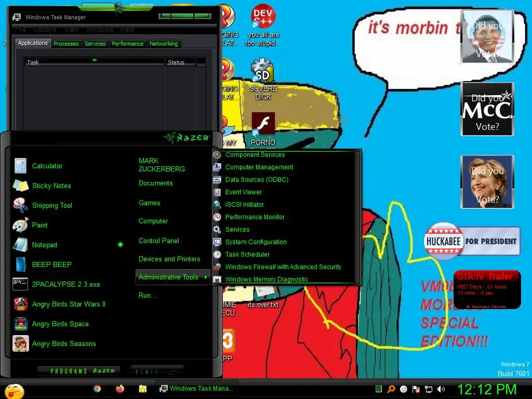Click the white round tray icon
The width and height of the screenshot is (532, 399).
pos(403,389)
